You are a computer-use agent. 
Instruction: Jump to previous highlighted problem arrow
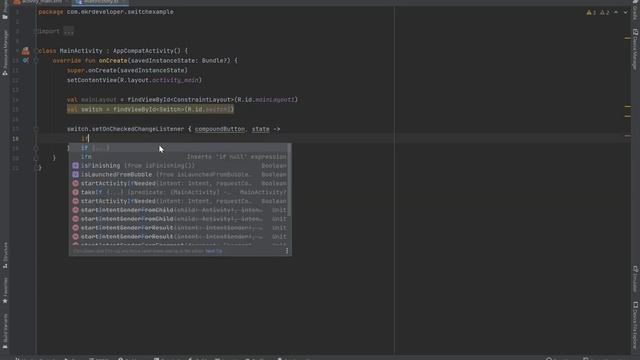click(x=616, y=13)
